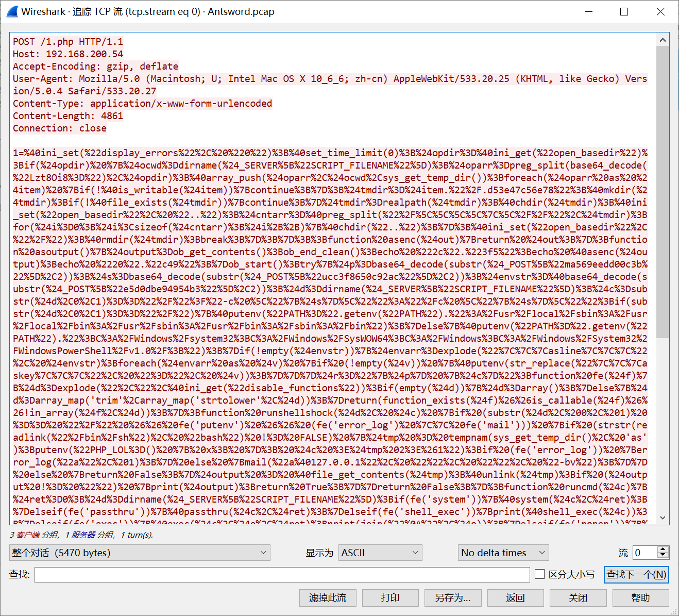
Task: Click the "User-Agent: Mozilla/5.0" header line
Action: [330, 85]
